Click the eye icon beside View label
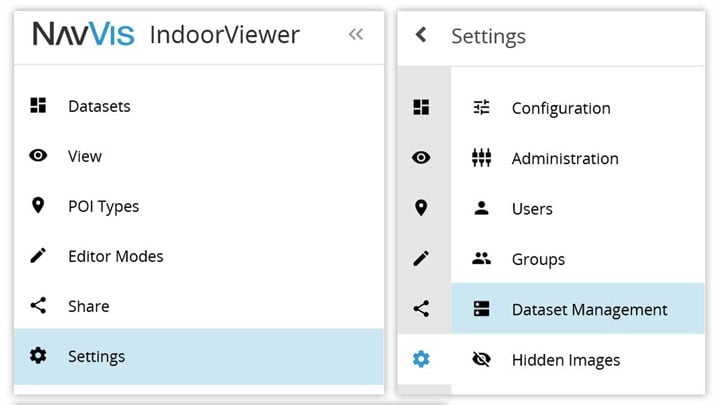720x405 pixels. (38, 155)
